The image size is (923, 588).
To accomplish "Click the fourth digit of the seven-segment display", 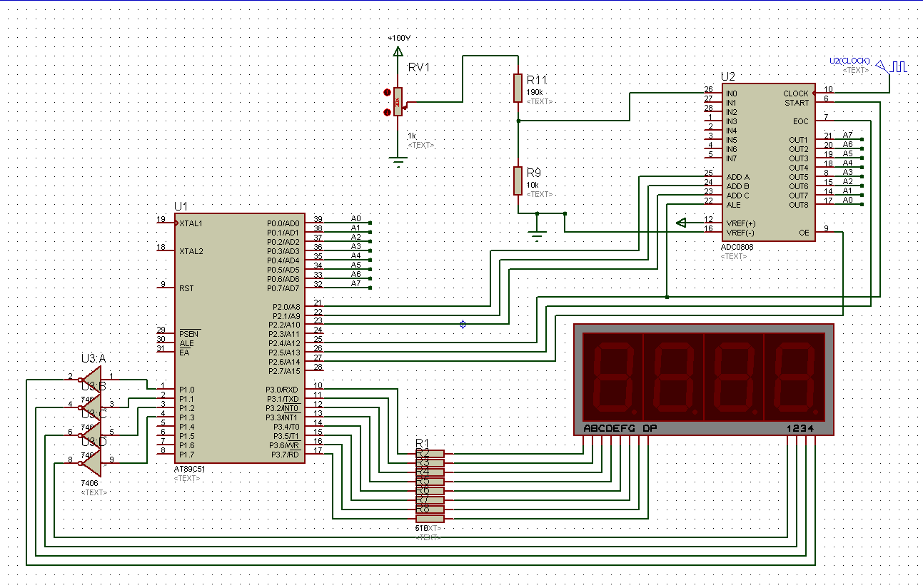I will pyautogui.click(x=795, y=375).
